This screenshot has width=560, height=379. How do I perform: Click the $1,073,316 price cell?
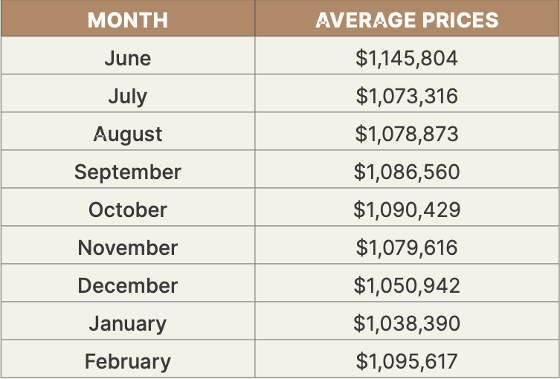coord(407,96)
